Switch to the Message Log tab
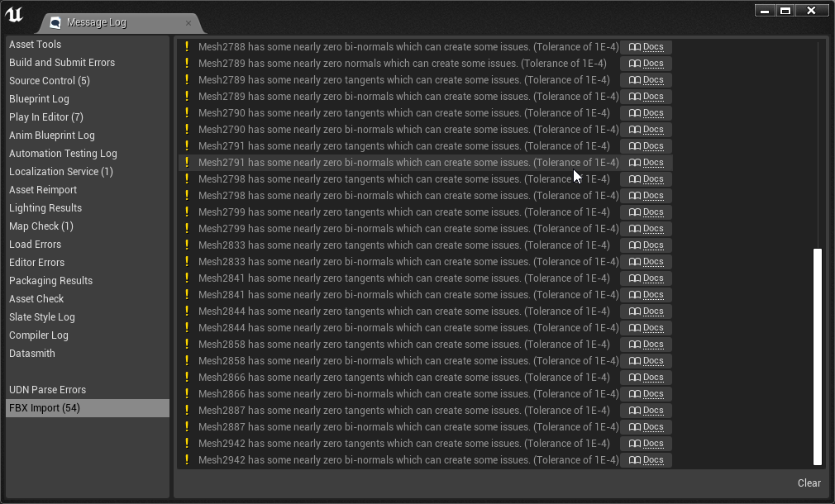Image resolution: width=835 pixels, height=504 pixels. [x=95, y=23]
